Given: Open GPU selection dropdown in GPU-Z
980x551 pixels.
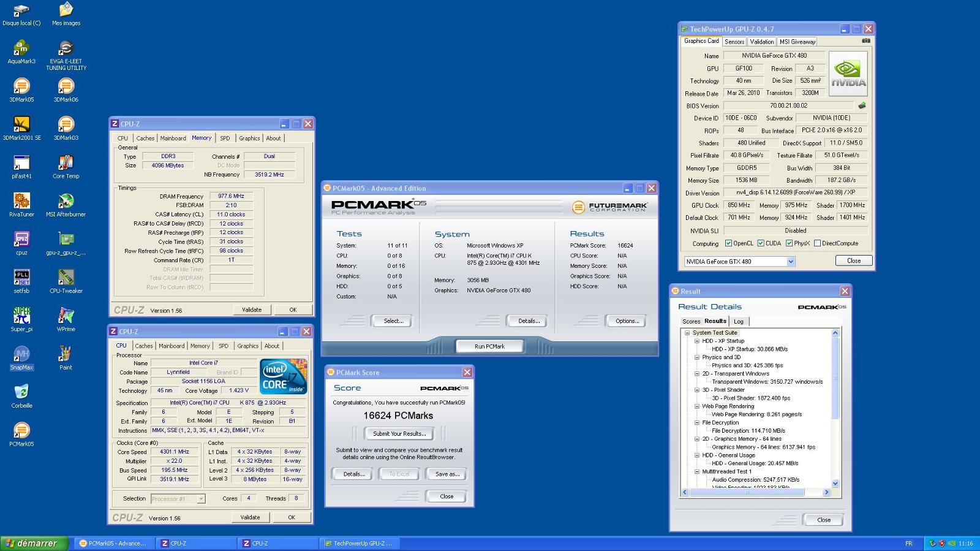Looking at the screenshot, I should coord(791,262).
